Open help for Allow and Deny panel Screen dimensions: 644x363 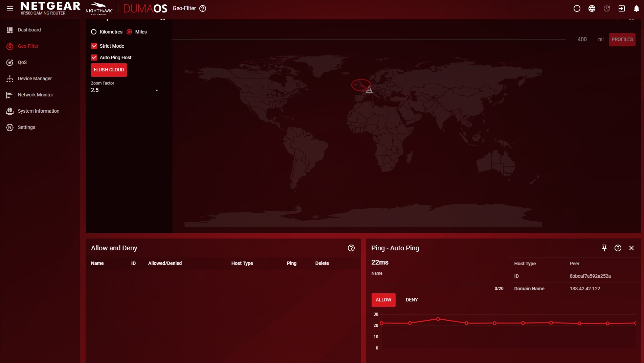coord(351,248)
